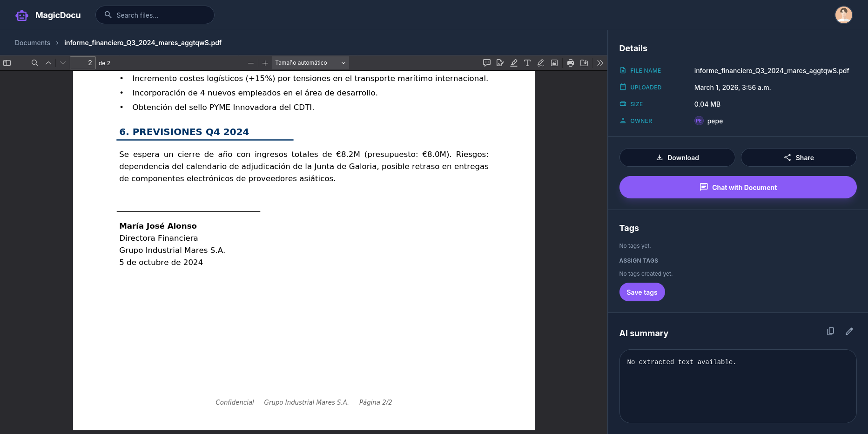Toggle the PDF viewer sidebar
The width and height of the screenshot is (868, 434).
point(7,63)
